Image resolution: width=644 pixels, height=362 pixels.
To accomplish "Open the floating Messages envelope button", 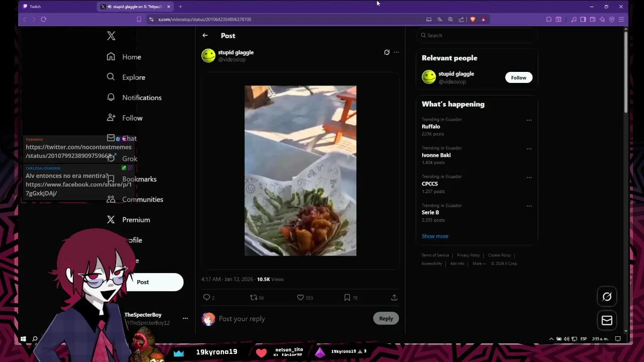I will (607, 320).
